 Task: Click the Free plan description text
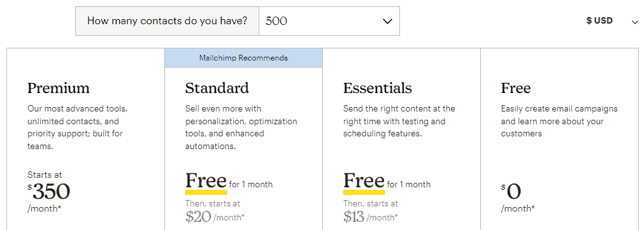coord(559,121)
